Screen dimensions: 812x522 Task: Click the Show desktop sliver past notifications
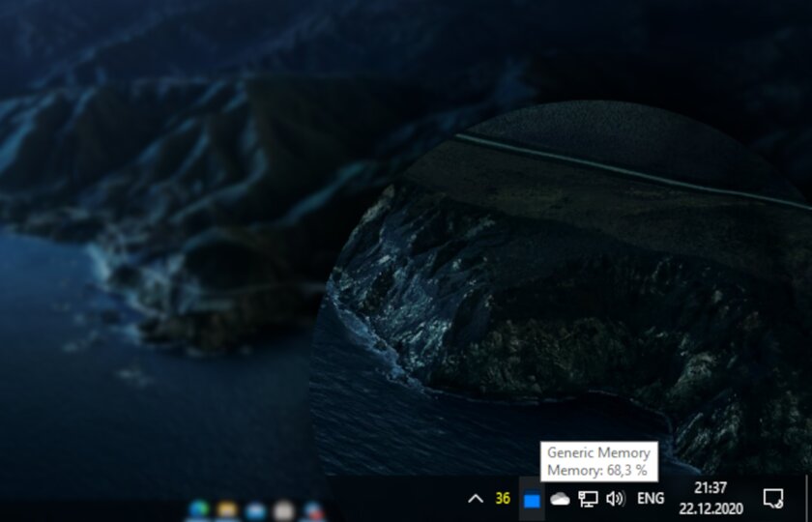[x=808, y=499]
